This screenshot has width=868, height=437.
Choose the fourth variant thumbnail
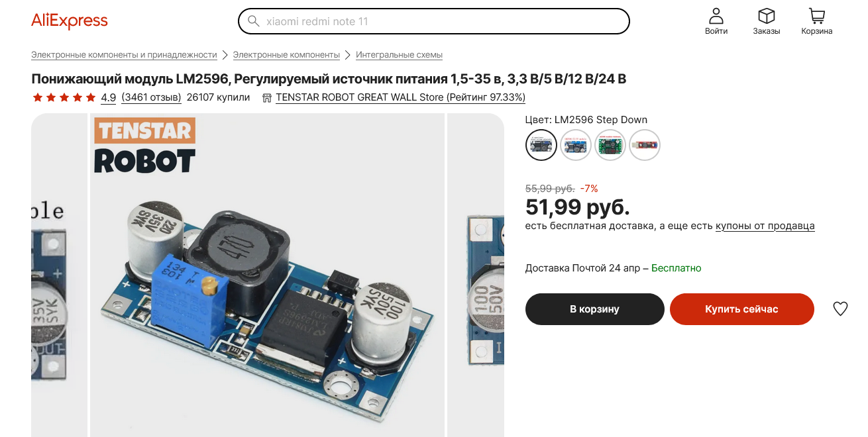645,145
